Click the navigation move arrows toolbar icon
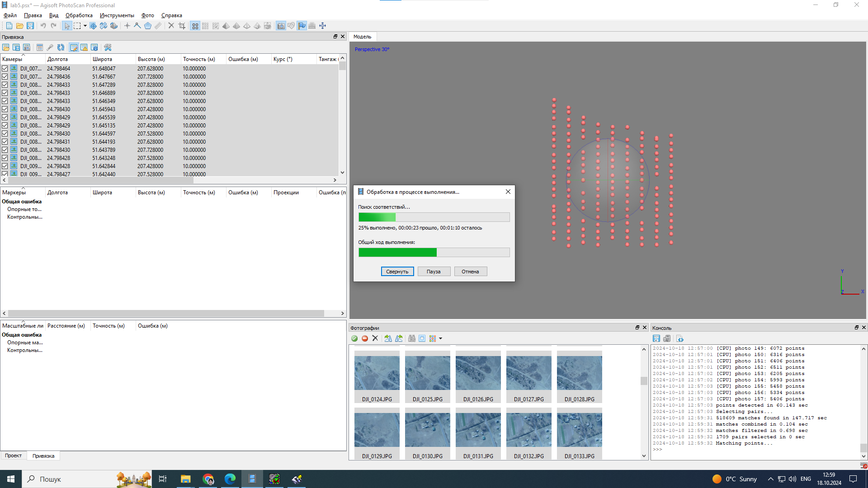 point(322,26)
